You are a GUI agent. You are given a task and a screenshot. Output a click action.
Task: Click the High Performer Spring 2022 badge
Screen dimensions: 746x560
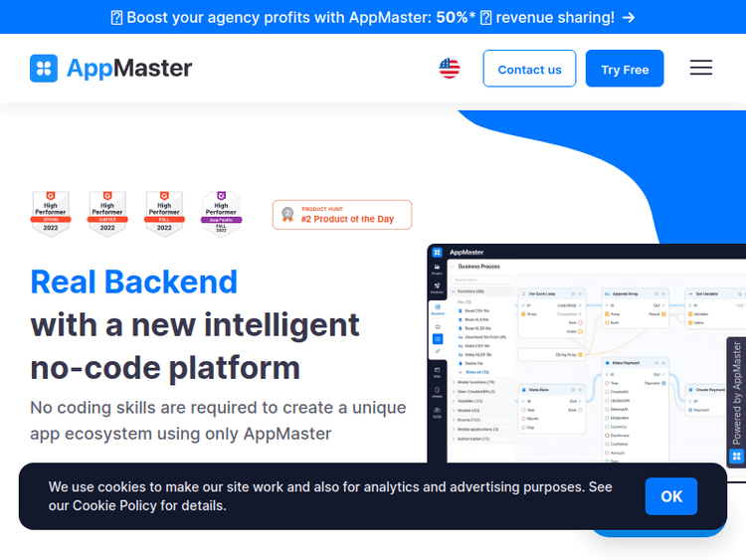pyautogui.click(x=51, y=214)
